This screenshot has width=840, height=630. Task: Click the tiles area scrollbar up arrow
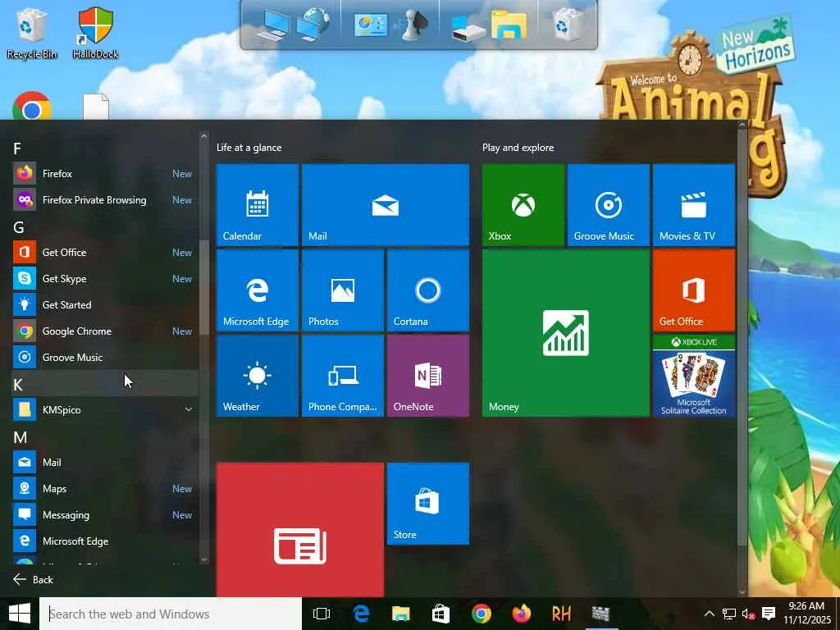tap(742, 125)
